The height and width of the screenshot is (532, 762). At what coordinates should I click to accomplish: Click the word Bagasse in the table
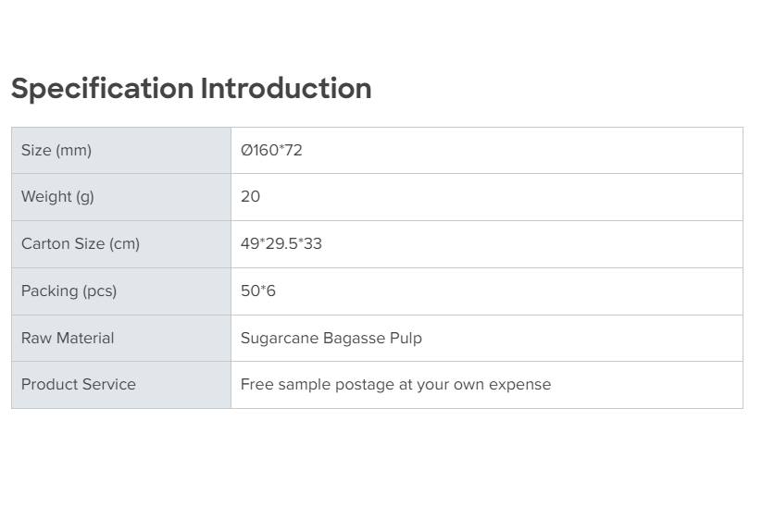pyautogui.click(x=355, y=338)
